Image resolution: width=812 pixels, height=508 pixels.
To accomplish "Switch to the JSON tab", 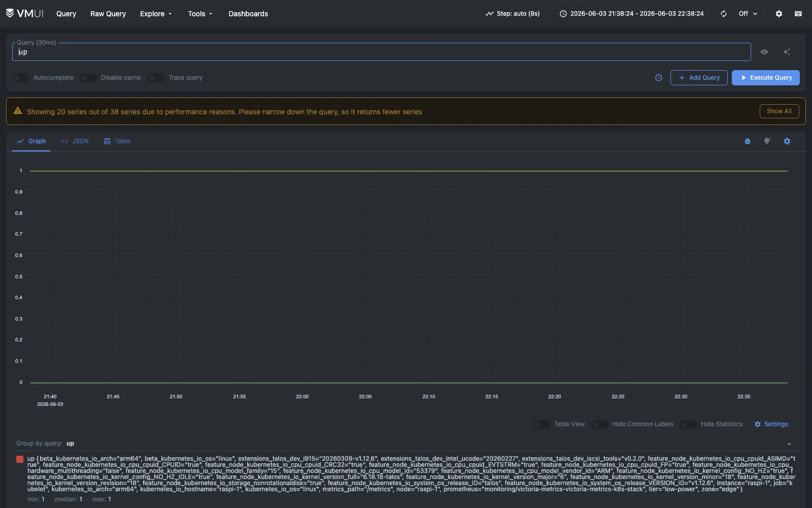I will (75, 141).
